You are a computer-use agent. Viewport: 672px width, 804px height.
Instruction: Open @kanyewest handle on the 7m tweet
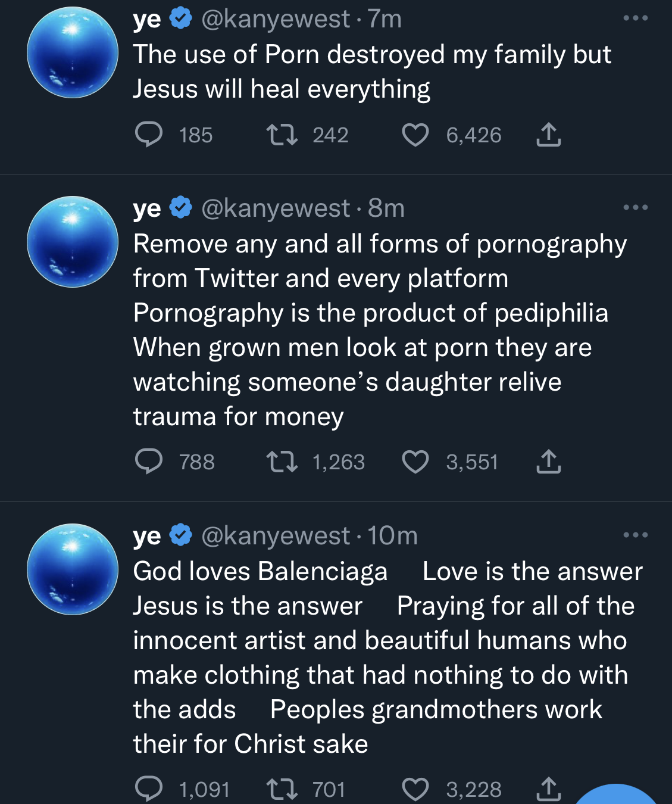pos(276,19)
